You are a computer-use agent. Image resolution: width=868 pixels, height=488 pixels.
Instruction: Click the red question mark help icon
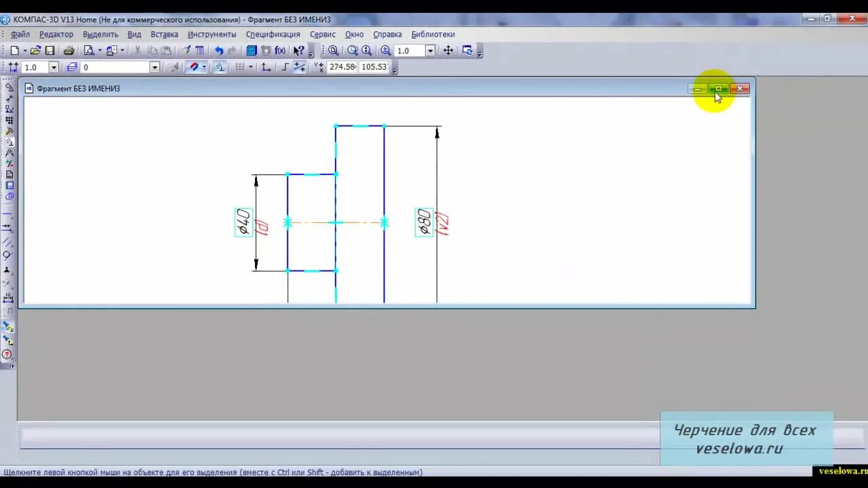click(x=8, y=355)
